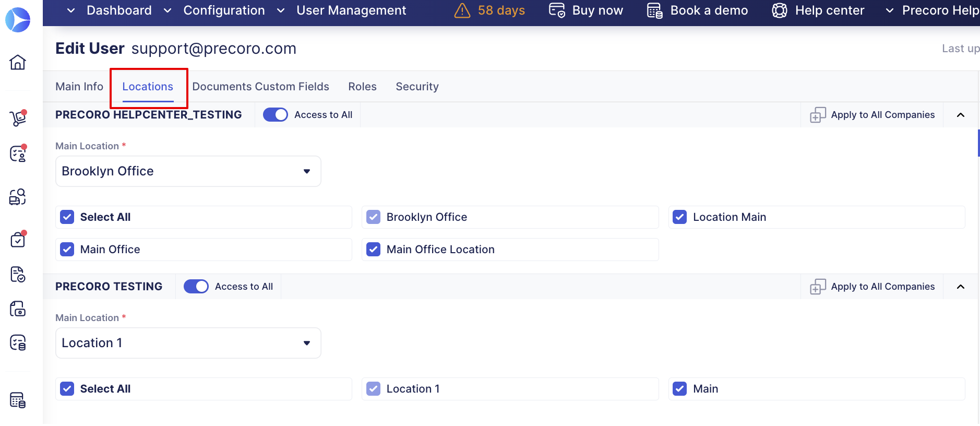Viewport: 980px width, 426px height.
Task: Click the calculator icon in sidebar
Action: pyautogui.click(x=18, y=400)
